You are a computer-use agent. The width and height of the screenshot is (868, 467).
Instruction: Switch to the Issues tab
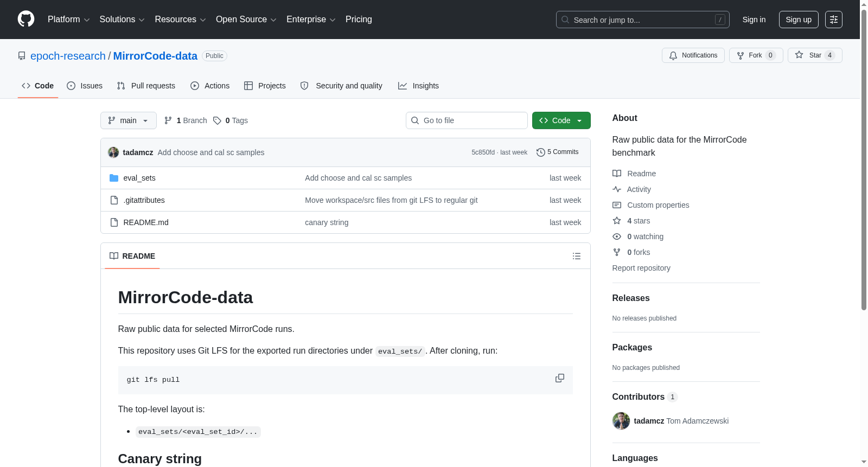85,86
